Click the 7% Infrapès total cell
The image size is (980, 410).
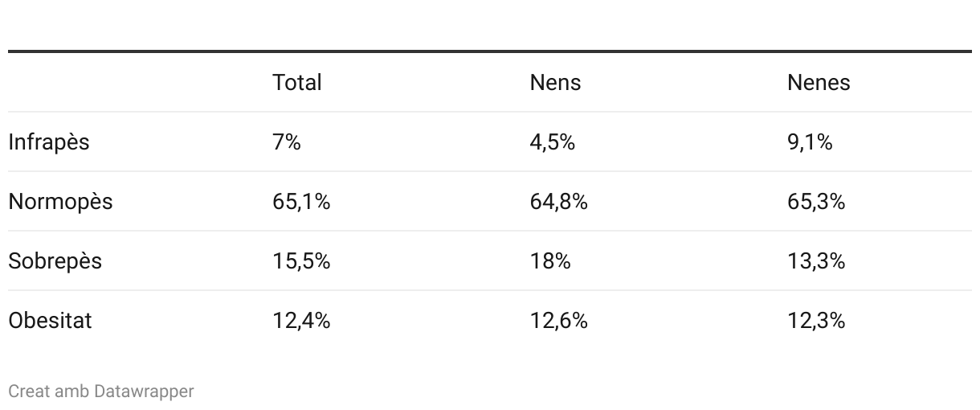pos(287,142)
